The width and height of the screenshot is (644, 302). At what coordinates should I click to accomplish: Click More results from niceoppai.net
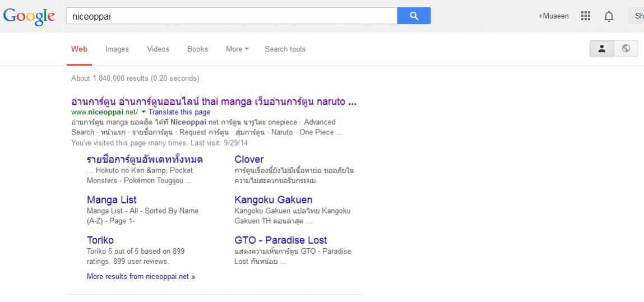pos(141,277)
